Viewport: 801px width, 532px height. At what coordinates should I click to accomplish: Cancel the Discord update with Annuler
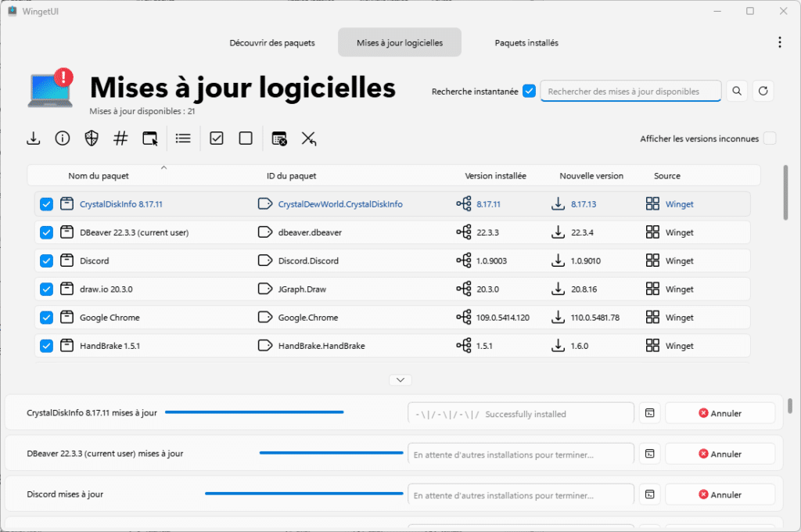pyautogui.click(x=720, y=494)
